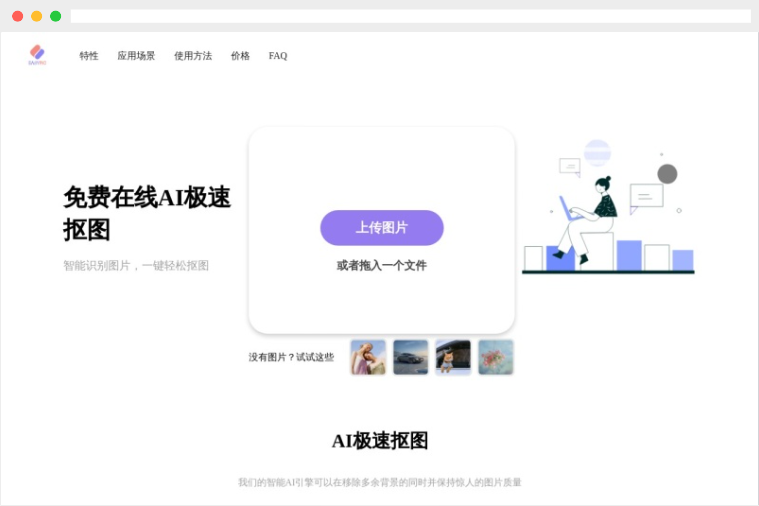The image size is (759, 506).
Task: Click the yellow macOS minimize button
Action: 37,16
